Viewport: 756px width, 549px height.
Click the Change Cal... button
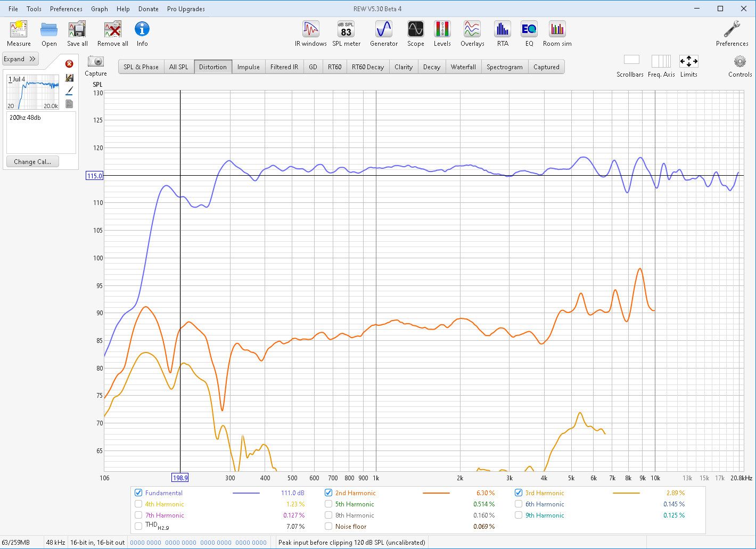(32, 162)
